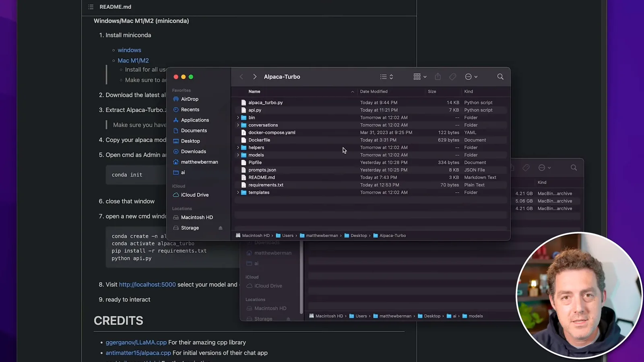
Task: Click the Finder back navigation arrow
Action: (x=241, y=77)
